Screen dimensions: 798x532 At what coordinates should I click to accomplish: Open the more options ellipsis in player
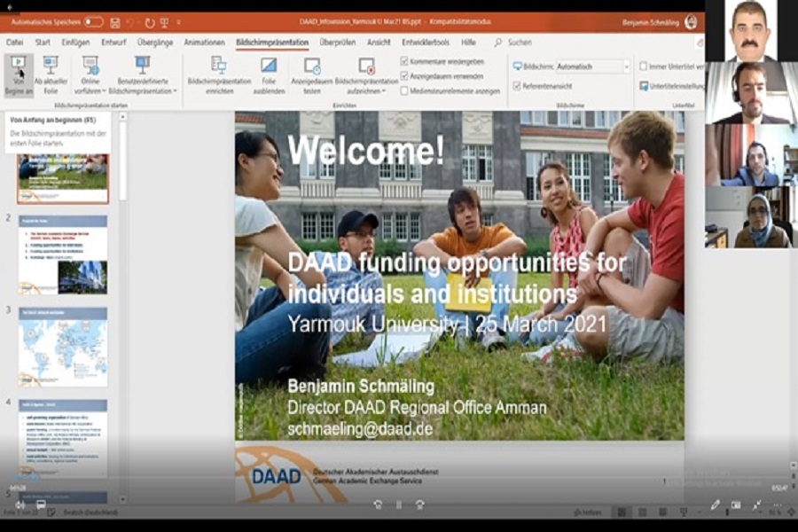[x=778, y=505]
